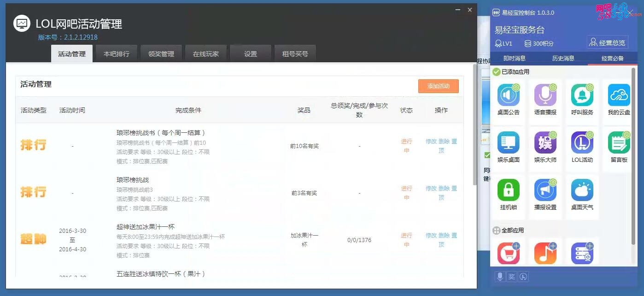Add the music note app under 全部应用
This screenshot has height=296, width=644.
click(545, 254)
